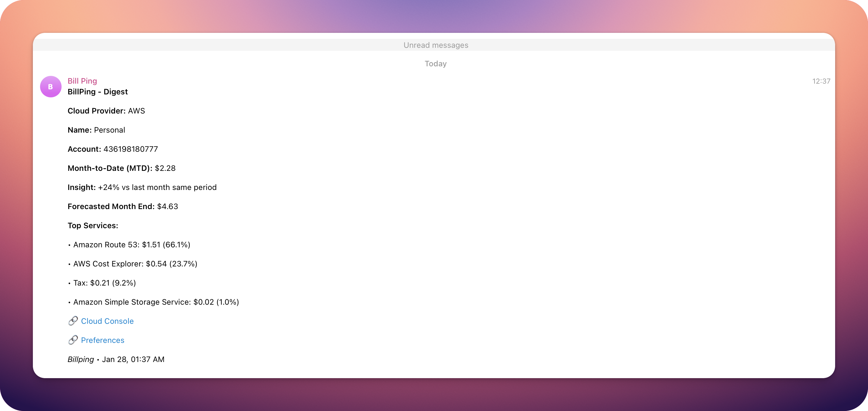Click the chain icon beside Preferences
This screenshot has width=868, height=411.
[x=73, y=340]
